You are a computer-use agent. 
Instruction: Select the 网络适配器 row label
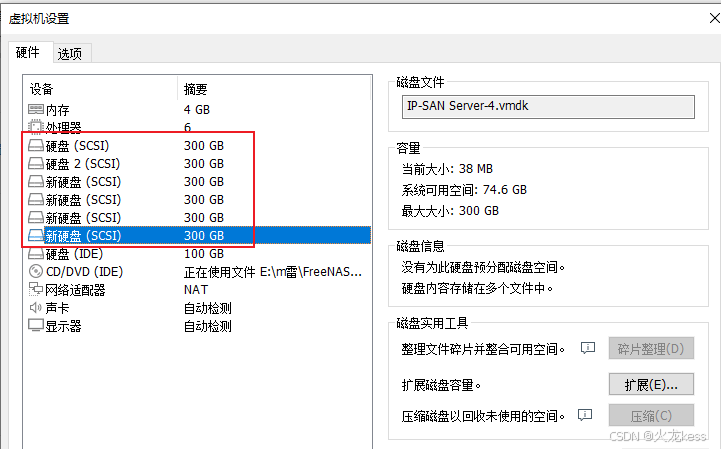[x=75, y=290]
